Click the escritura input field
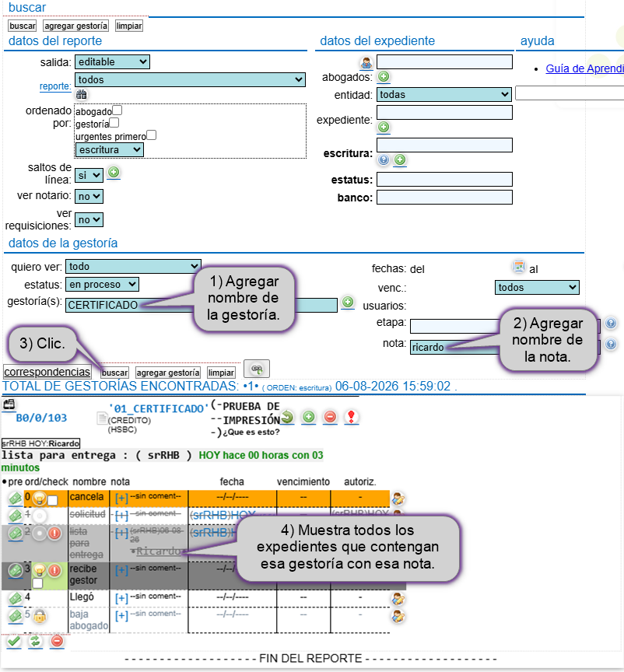The height and width of the screenshot is (672, 624). point(444,145)
